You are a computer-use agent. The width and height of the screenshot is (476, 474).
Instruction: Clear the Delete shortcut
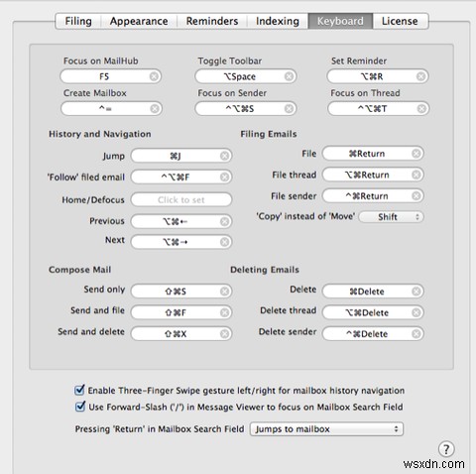pos(416,292)
